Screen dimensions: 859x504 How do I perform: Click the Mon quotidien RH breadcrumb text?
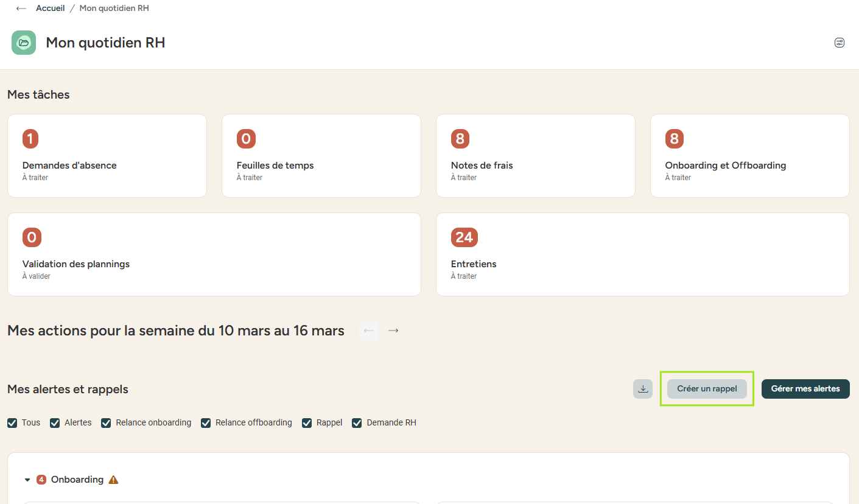click(x=114, y=9)
